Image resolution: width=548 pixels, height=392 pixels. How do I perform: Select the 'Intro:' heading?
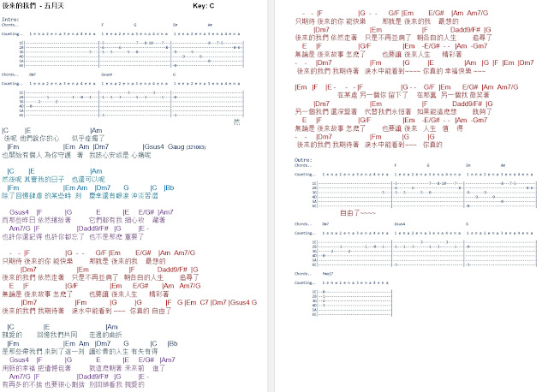[10, 20]
